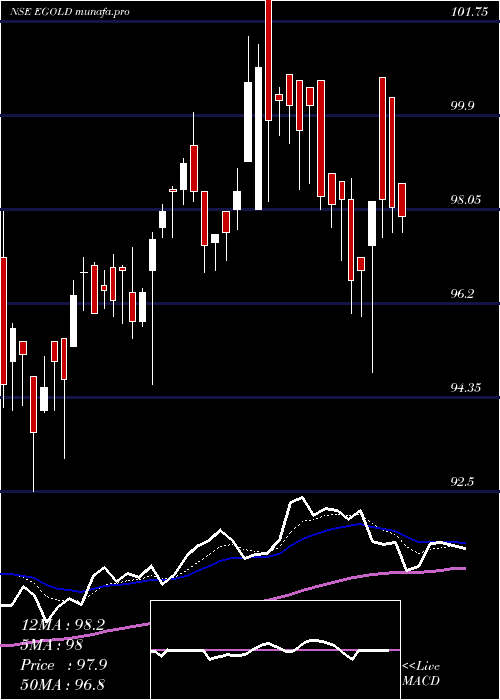The height and width of the screenshot is (700, 500).
Task: Click the '50MA : 96.8' indicator value
Action: click(x=63, y=684)
